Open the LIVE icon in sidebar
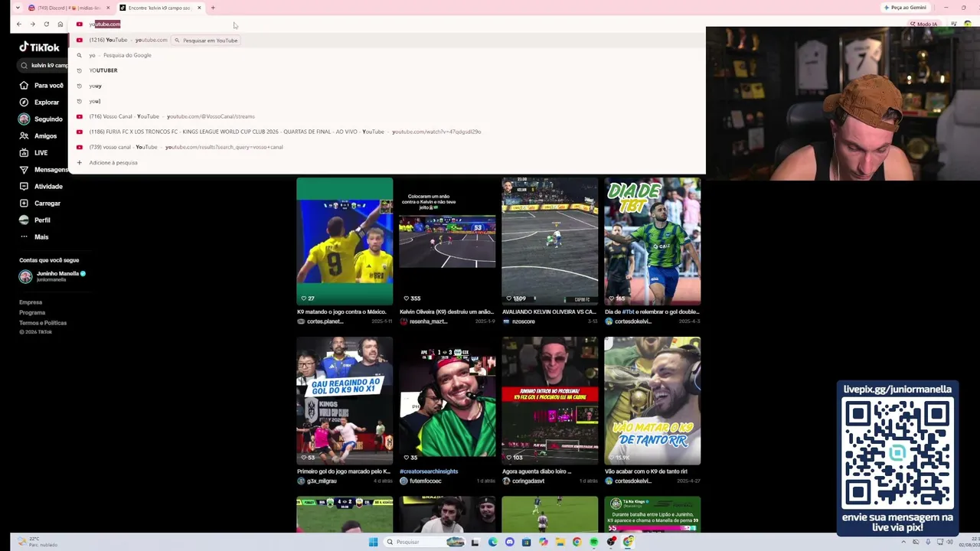Viewport: 980px width, 551px height. 24,152
